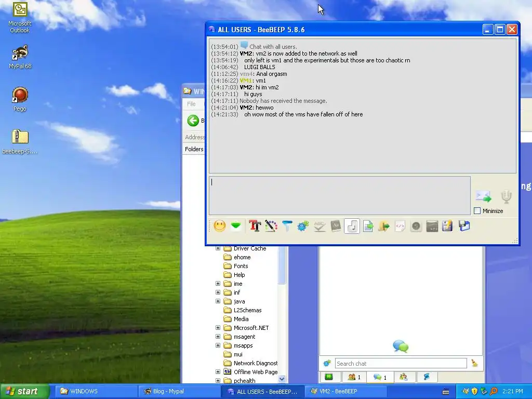This screenshot has height=399, width=532.
Task: Click the send folder arrow icon
Action: click(384, 226)
